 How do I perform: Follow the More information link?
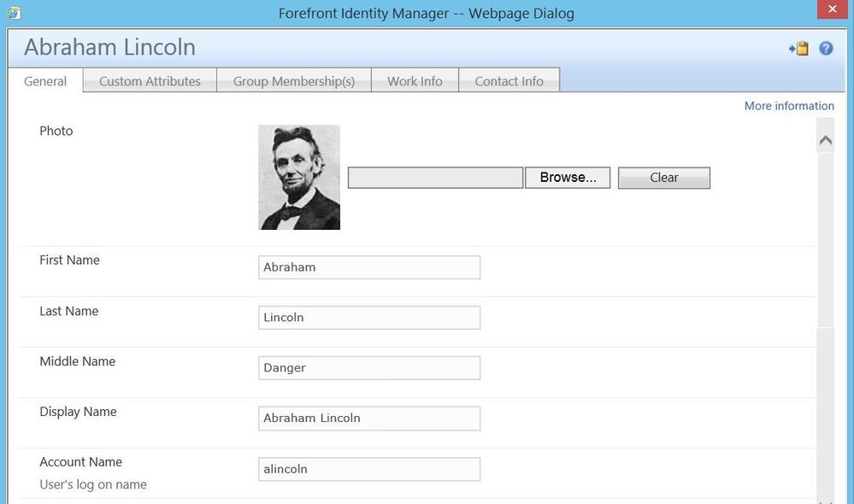click(x=789, y=106)
